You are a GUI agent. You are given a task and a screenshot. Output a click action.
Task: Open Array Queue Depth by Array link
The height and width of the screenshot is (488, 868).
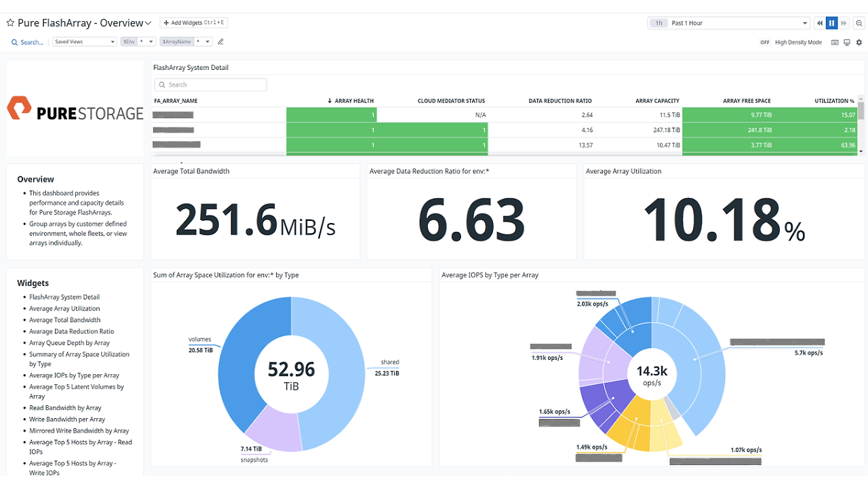tap(69, 343)
